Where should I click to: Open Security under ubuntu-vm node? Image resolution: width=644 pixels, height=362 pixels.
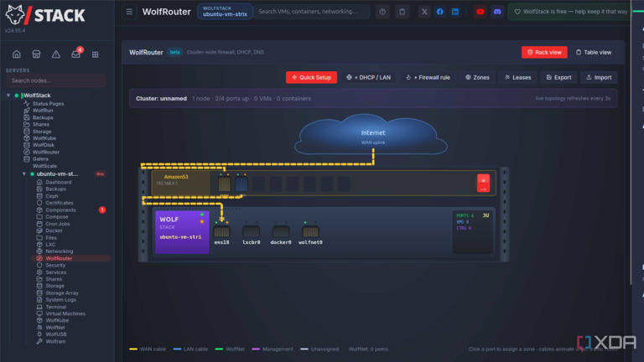point(55,265)
